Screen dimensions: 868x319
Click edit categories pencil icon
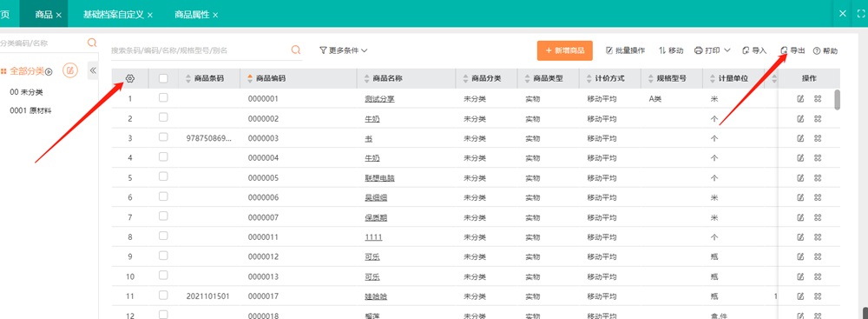[x=70, y=70]
